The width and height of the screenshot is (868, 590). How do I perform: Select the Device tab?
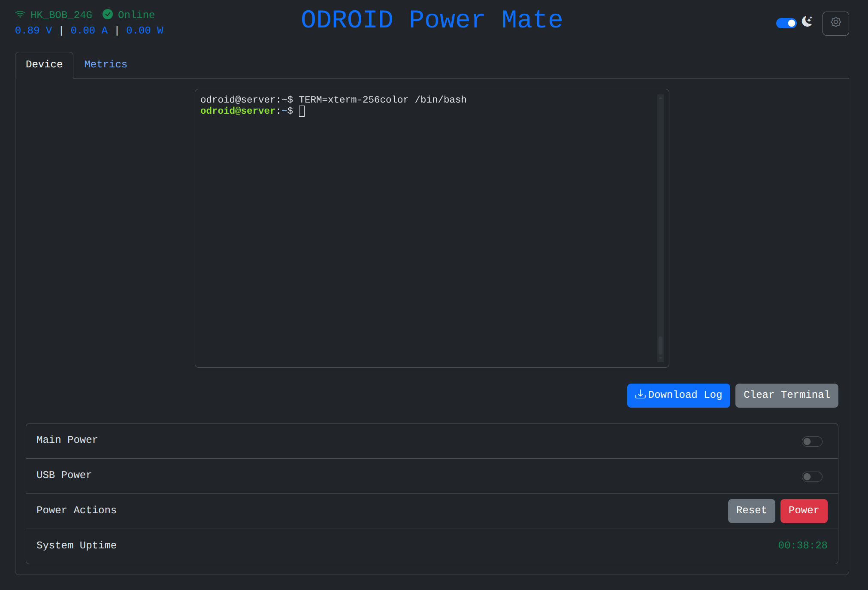(44, 64)
